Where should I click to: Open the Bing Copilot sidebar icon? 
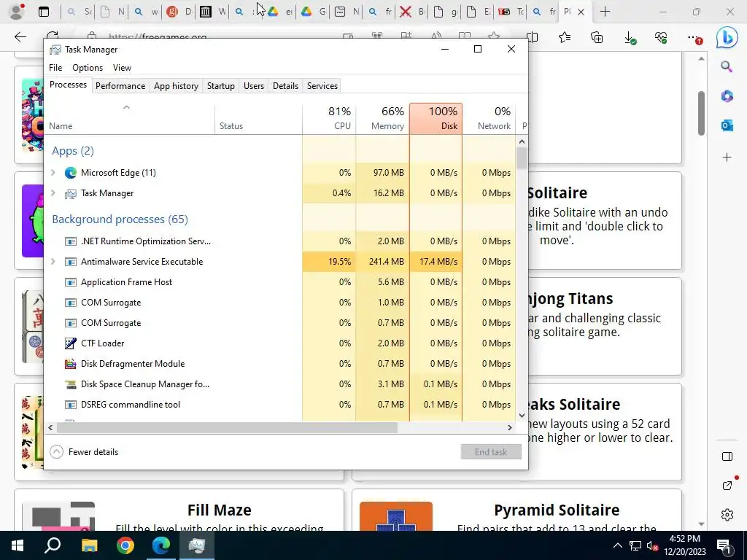(727, 37)
